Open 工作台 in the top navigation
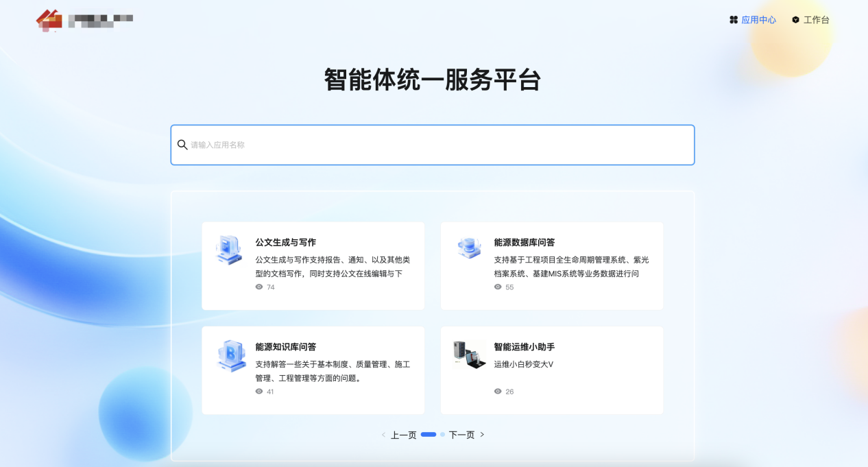 (x=817, y=20)
